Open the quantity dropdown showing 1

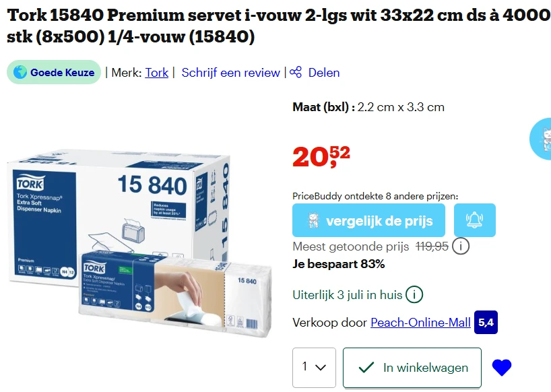(x=314, y=367)
